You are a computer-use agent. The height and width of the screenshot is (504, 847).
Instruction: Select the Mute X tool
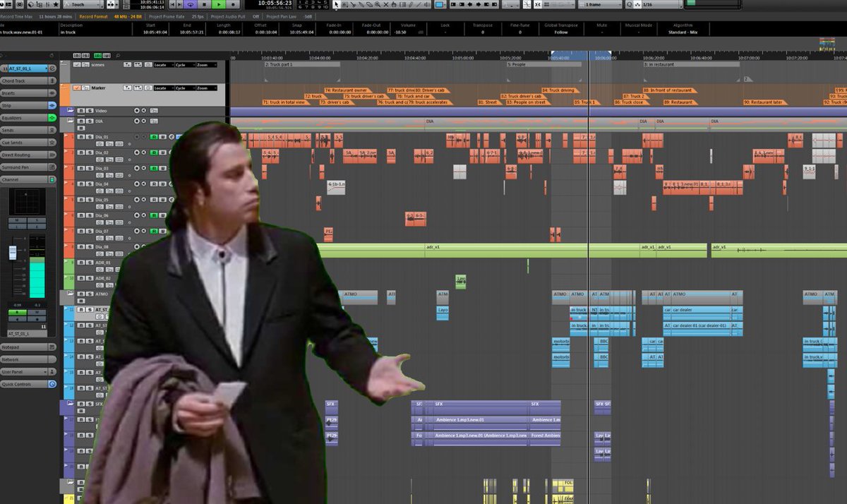(x=386, y=4)
